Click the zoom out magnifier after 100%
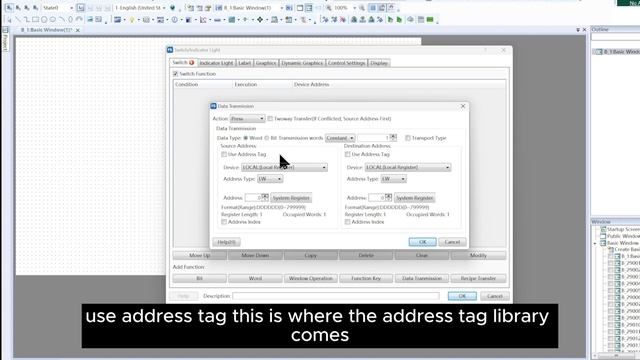This screenshot has height=360, width=640. (x=362, y=8)
